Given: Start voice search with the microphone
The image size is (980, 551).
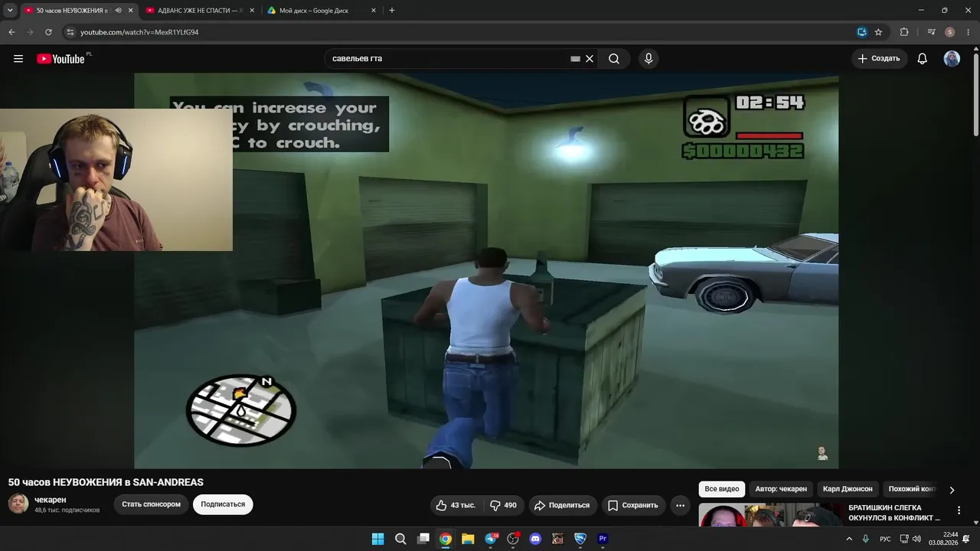Looking at the screenshot, I should tap(648, 59).
